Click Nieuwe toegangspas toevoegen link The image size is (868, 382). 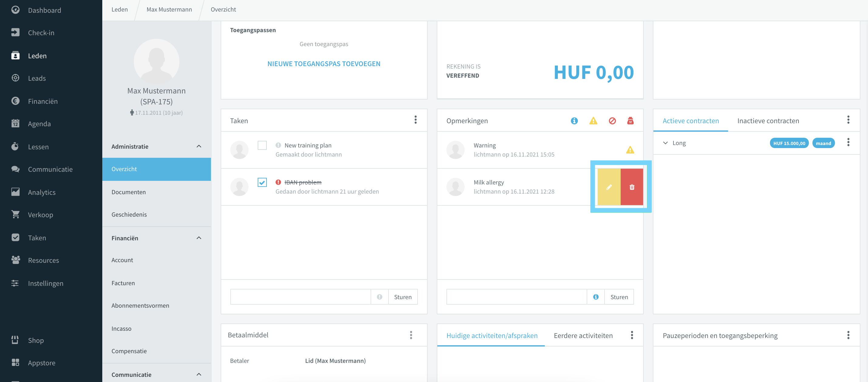pyautogui.click(x=324, y=64)
